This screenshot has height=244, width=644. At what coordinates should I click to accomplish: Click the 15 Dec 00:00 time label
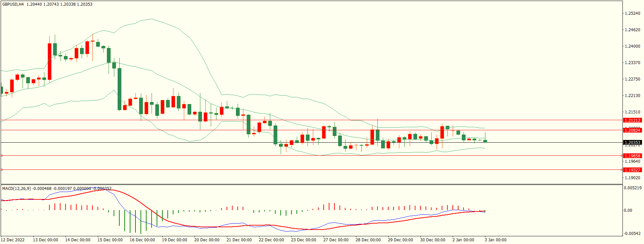(110, 240)
